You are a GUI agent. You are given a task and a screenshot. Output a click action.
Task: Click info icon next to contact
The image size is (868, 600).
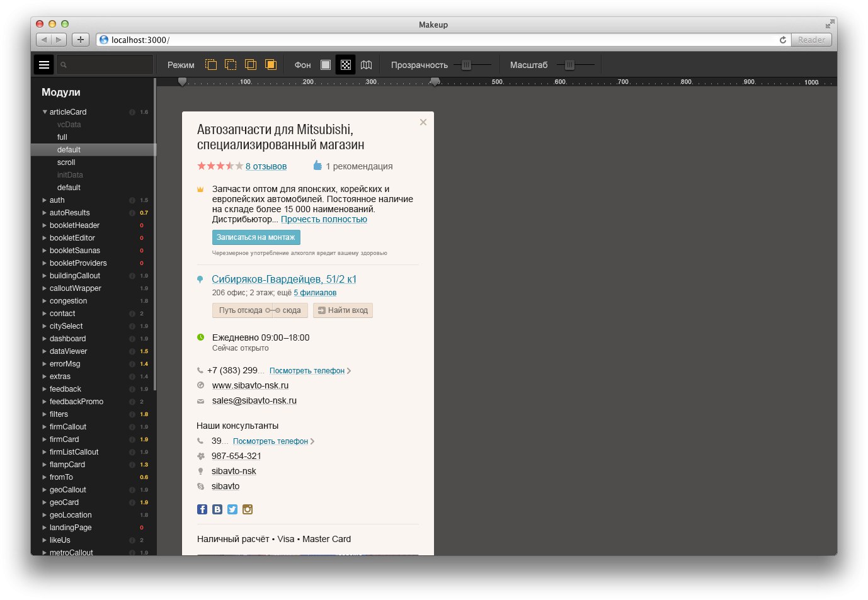(132, 314)
